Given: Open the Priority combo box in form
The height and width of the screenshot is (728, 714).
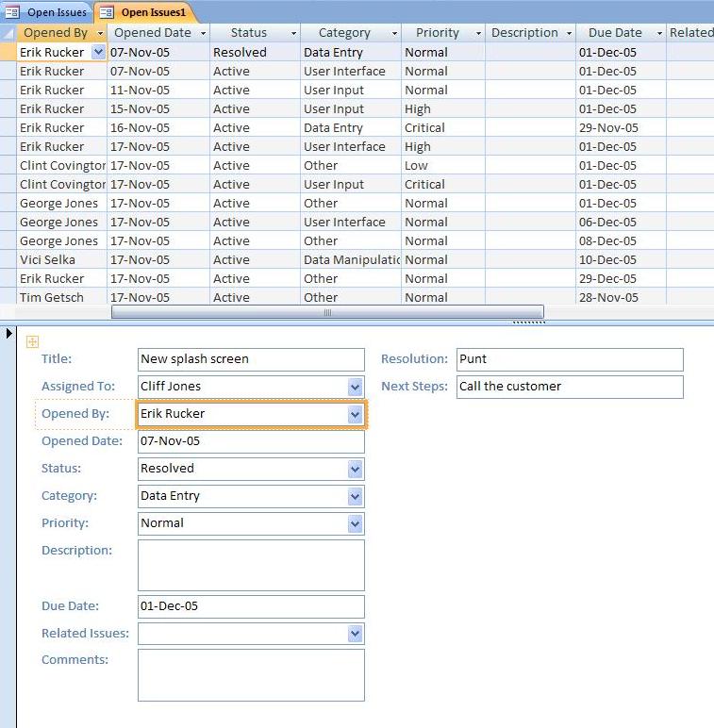Looking at the screenshot, I should pos(355,523).
